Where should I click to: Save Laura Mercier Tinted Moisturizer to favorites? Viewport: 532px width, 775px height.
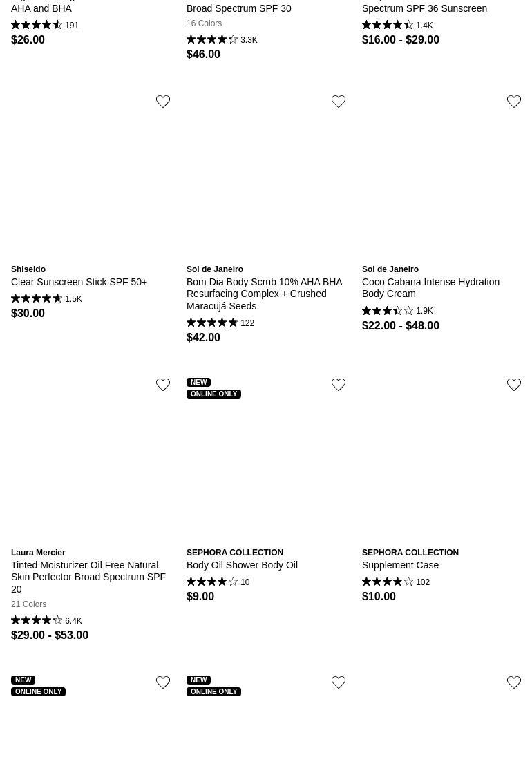(162, 385)
